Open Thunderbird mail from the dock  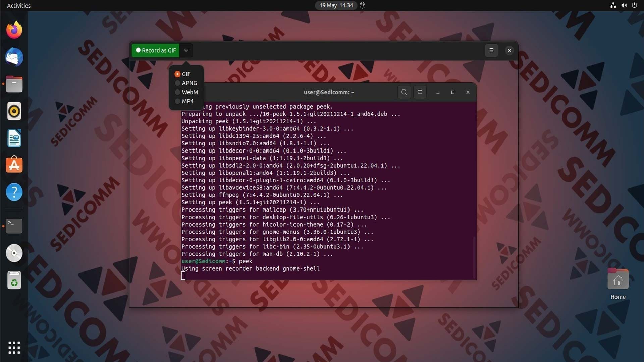point(14,57)
